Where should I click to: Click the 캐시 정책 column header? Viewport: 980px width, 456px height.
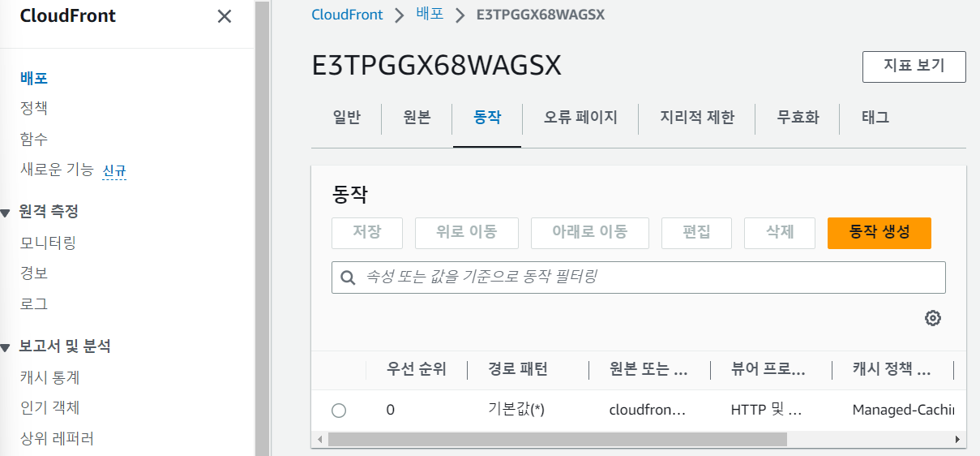pos(892,370)
